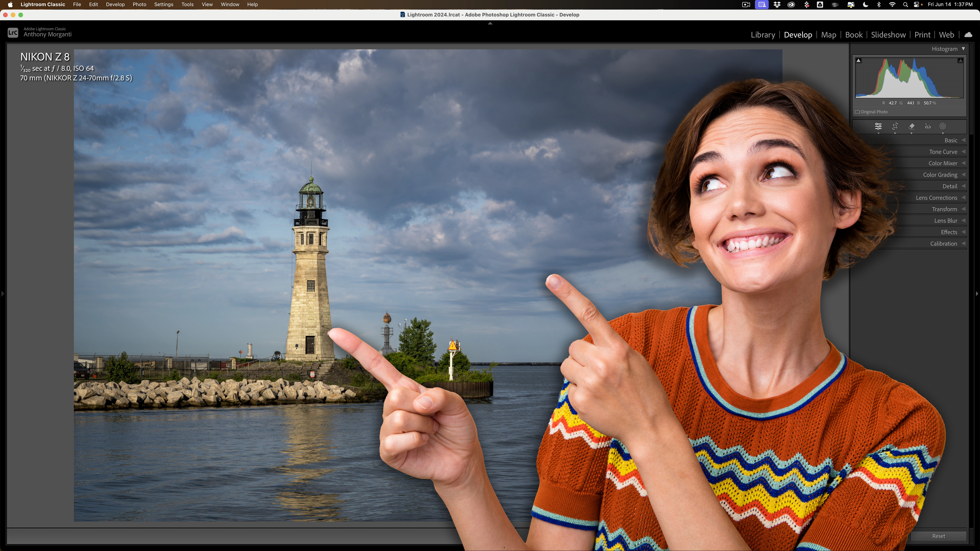The height and width of the screenshot is (551, 980).
Task: Activate the Crop Overlay tool
Action: (x=895, y=127)
